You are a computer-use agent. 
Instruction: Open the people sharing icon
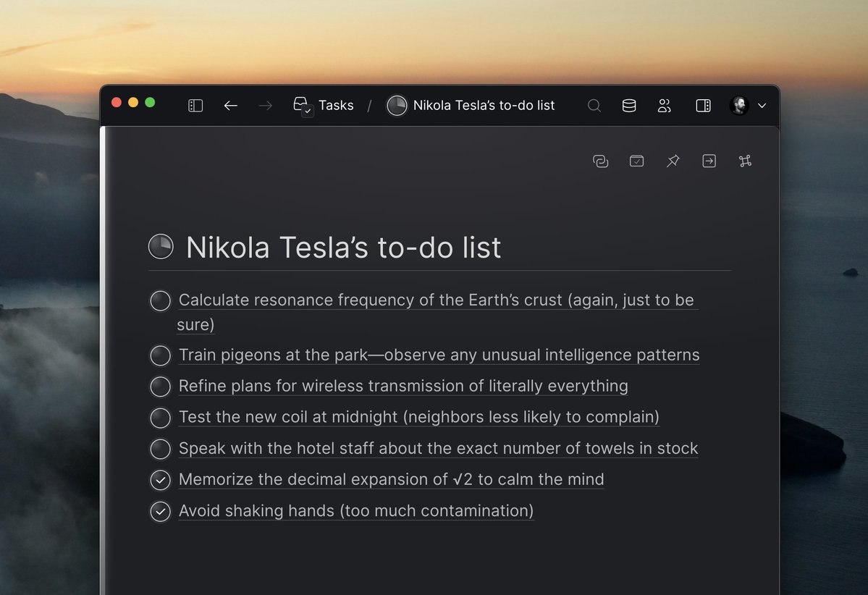click(665, 105)
